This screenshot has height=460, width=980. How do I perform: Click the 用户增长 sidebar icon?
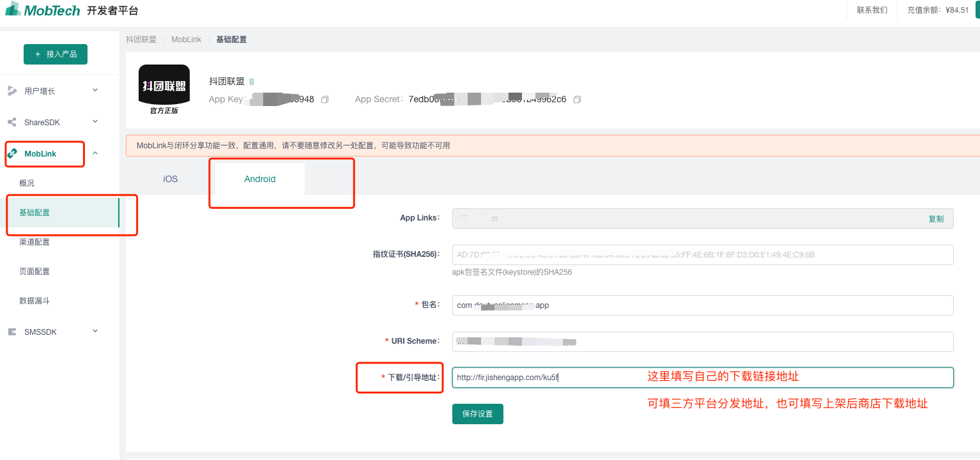pos(12,91)
